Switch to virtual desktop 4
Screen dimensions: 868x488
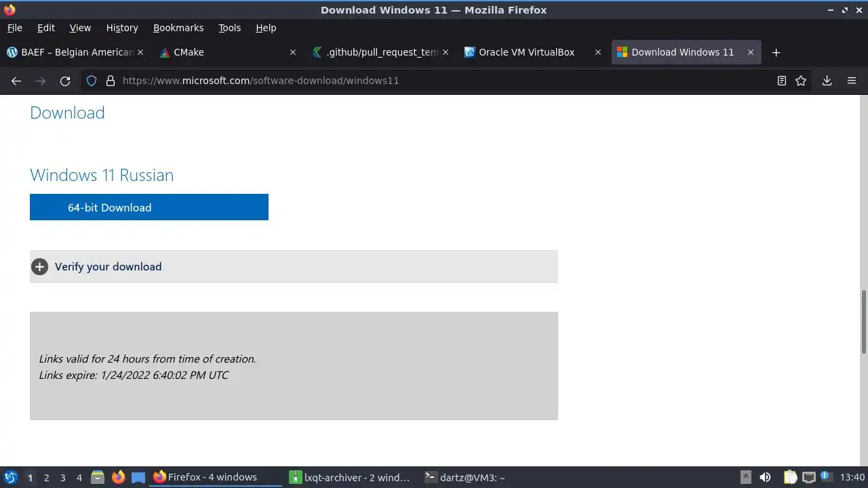79,478
